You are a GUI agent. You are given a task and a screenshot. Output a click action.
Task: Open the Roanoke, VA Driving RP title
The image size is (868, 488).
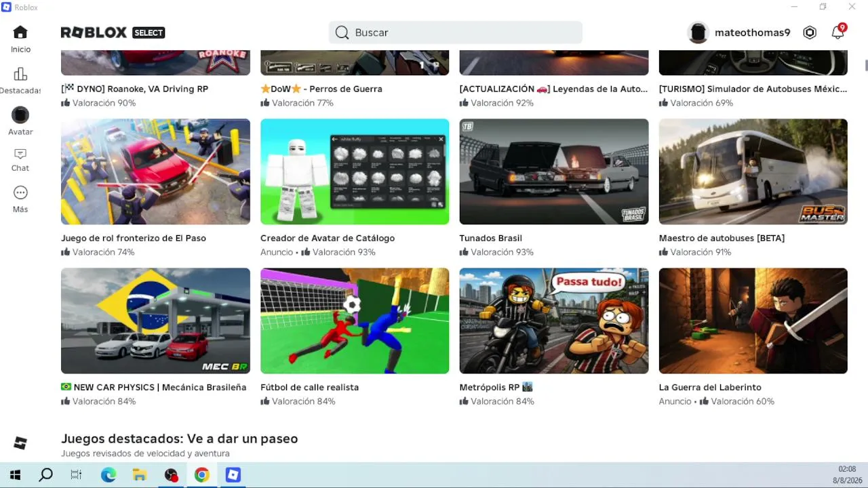tap(134, 89)
